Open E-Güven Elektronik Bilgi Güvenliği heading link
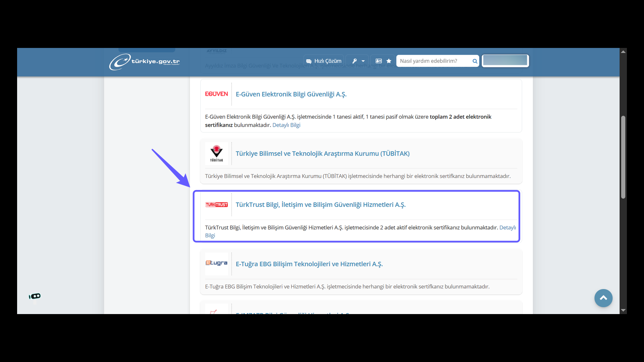 [291, 94]
